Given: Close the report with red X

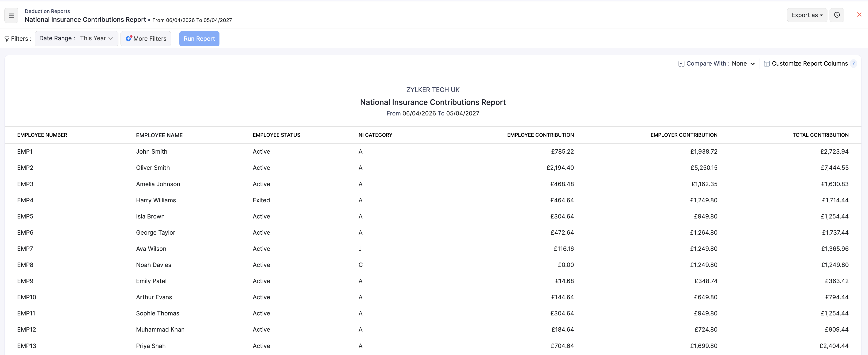Looking at the screenshot, I should click(x=859, y=15).
